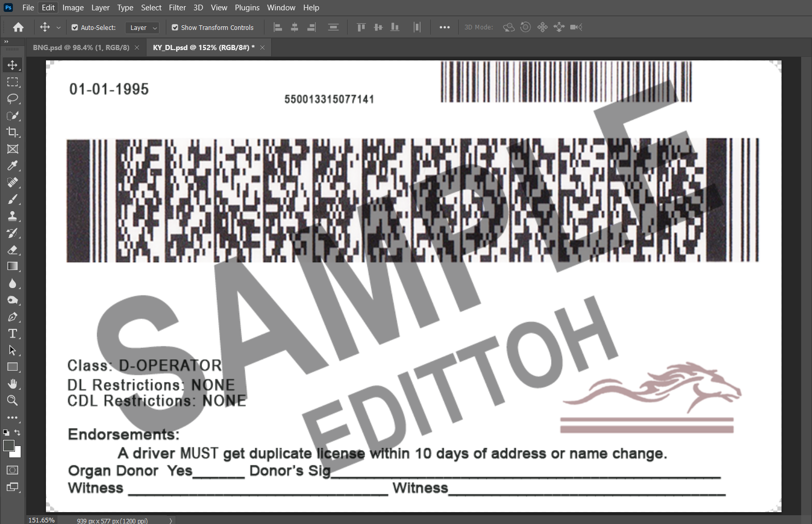Toggle the Auto-Select checkbox
This screenshot has width=812, height=524.
point(75,28)
